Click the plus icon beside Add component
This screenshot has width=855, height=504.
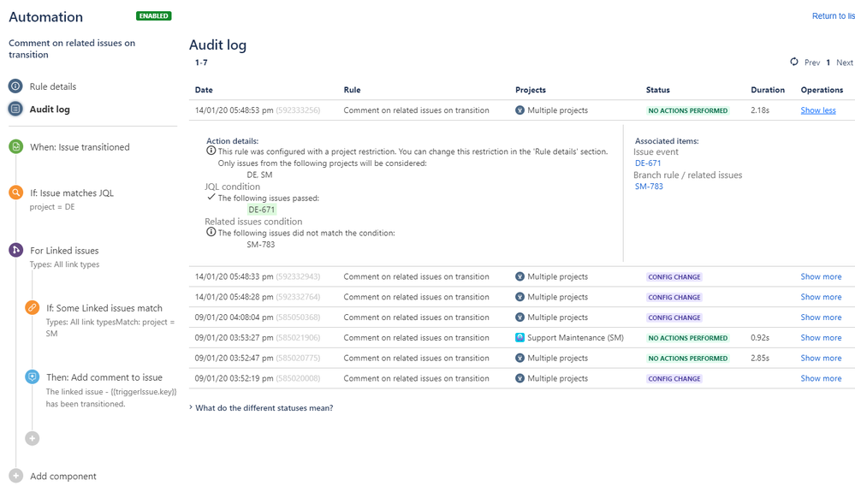click(x=15, y=476)
